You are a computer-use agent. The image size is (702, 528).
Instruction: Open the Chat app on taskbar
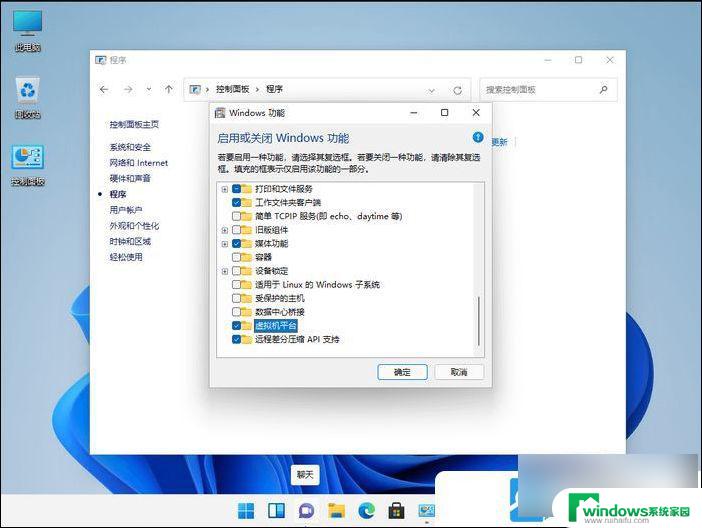pyautogui.click(x=306, y=511)
